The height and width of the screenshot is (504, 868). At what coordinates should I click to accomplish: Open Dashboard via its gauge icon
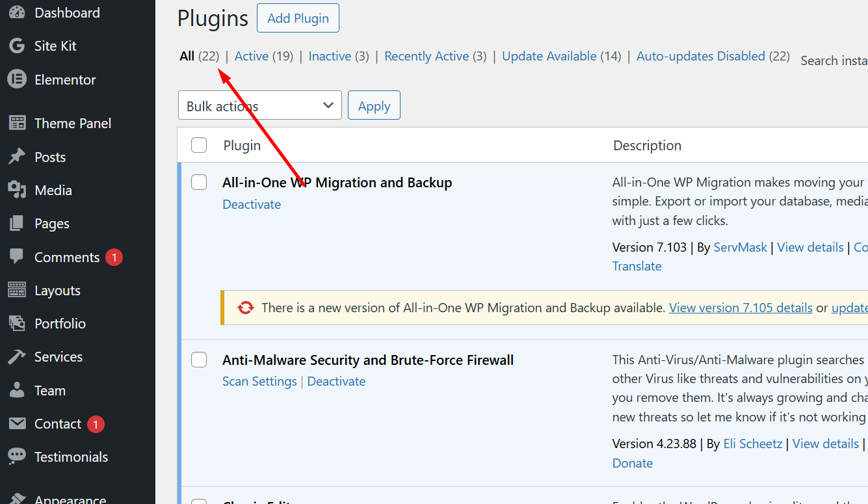coord(17,12)
